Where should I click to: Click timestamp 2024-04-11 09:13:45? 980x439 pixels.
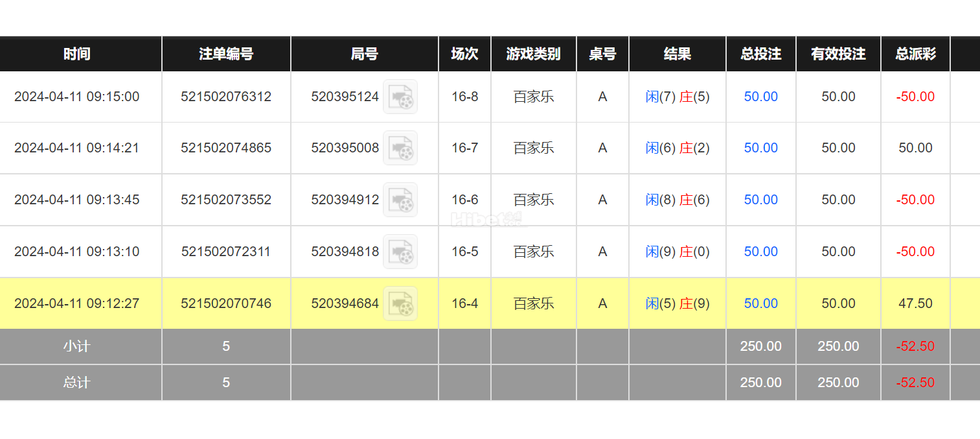(x=76, y=200)
